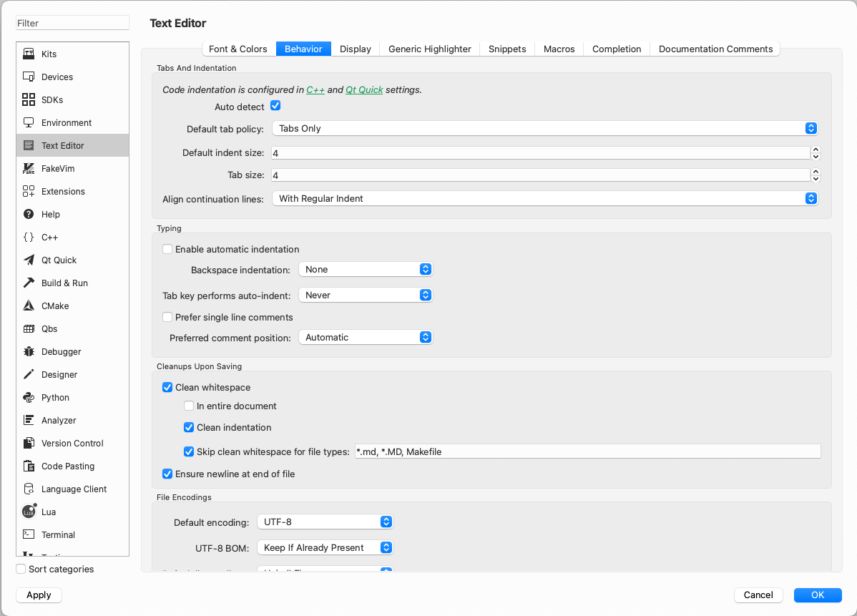Enable In entire document checkbox
This screenshot has width=857, height=616.
[189, 406]
